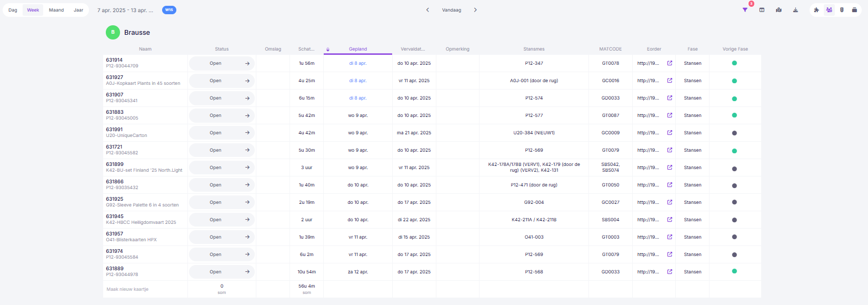
Task: Click the Vandaag button
Action: tap(452, 10)
